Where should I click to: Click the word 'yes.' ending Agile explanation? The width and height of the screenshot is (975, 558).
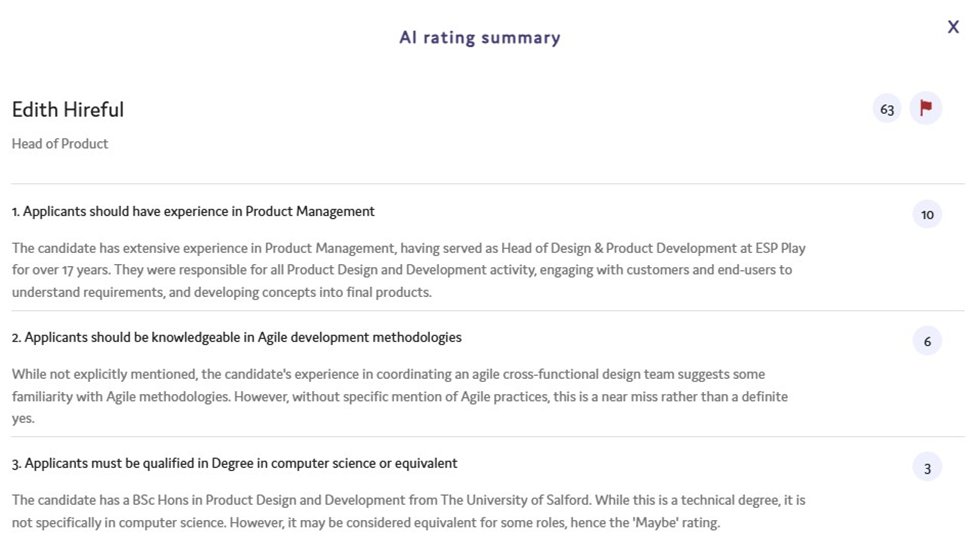pyautogui.click(x=23, y=419)
